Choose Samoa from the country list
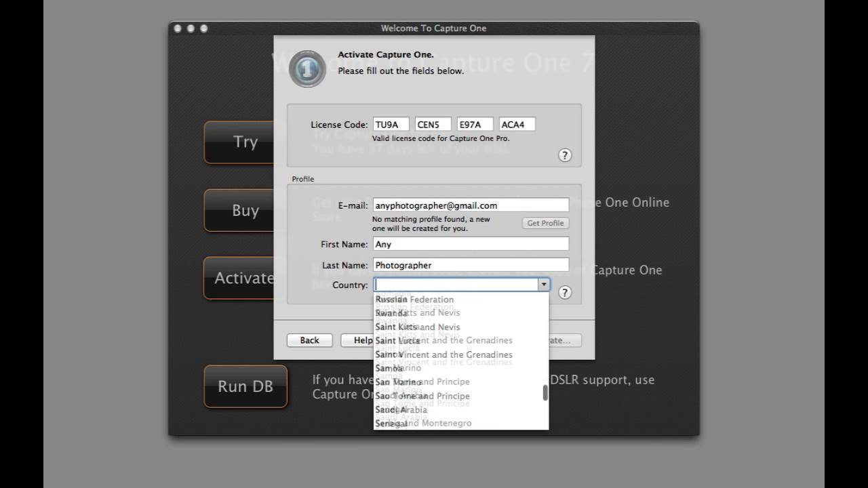The image size is (868, 488). (x=461, y=369)
